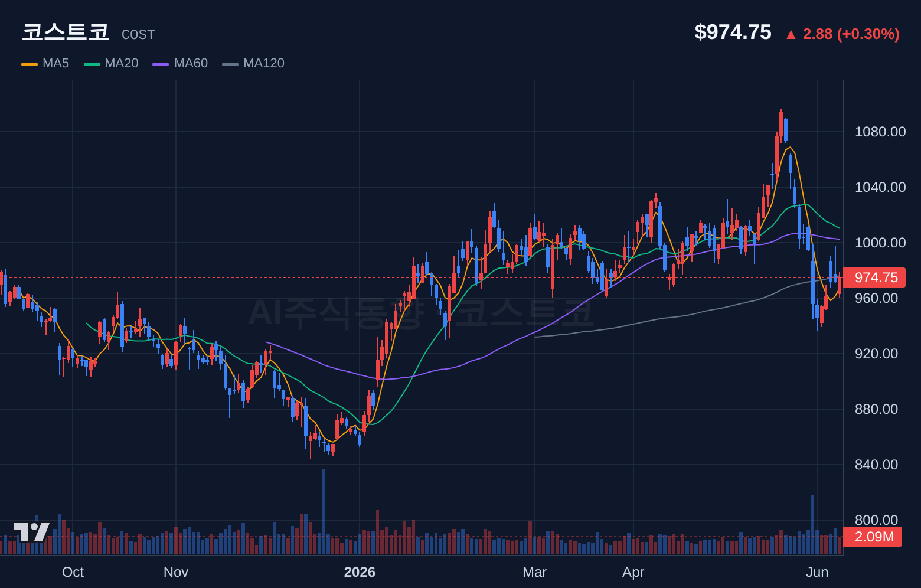921x588 pixels.
Task: Toggle the MA20 legend label
Action: click(x=122, y=63)
